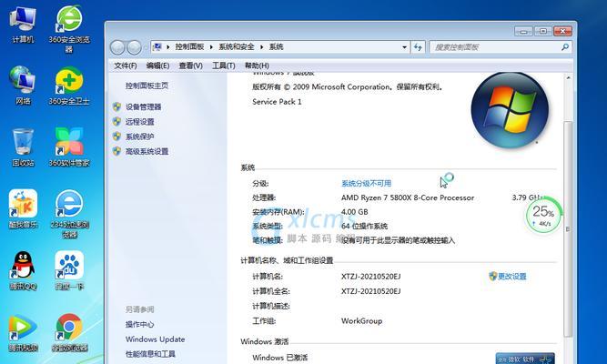Open the Recycle Bin icon
Image resolution: width=607 pixels, height=364 pixels.
[23, 147]
